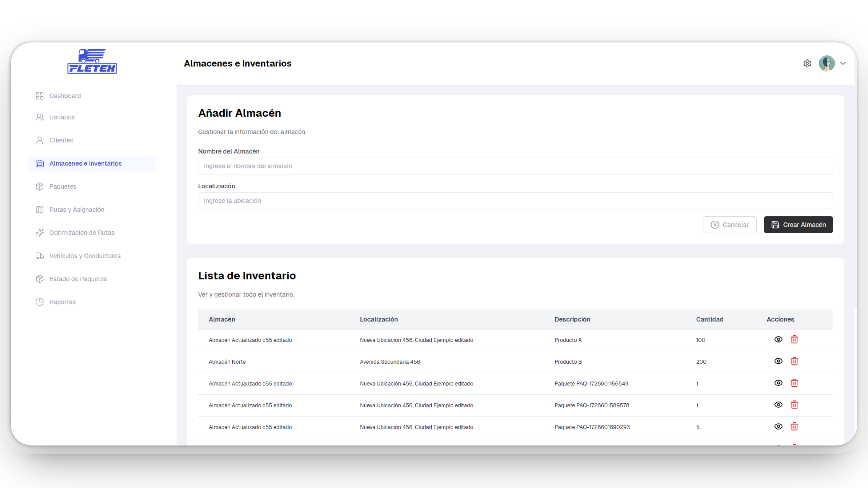Click the Rutas y Asignación map icon
Viewport: 868px width, 488px height.
(x=40, y=210)
